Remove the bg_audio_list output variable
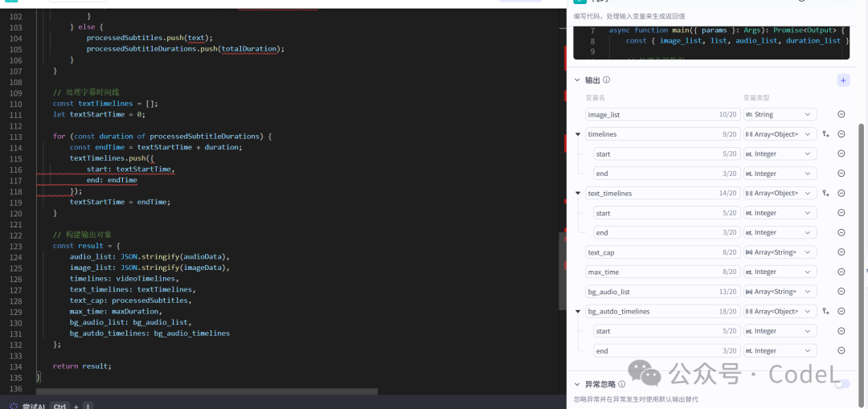868x409 pixels. click(x=841, y=292)
